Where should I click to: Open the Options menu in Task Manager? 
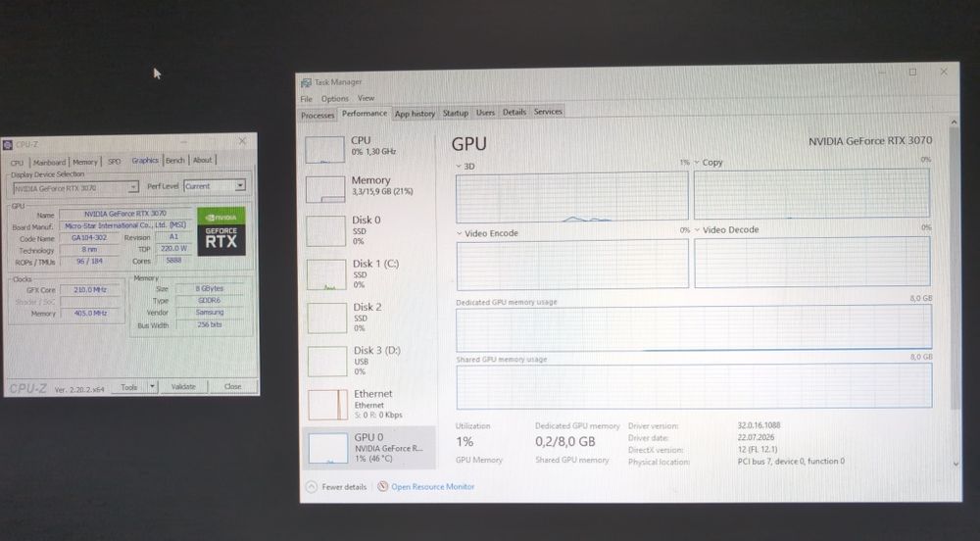coord(335,99)
